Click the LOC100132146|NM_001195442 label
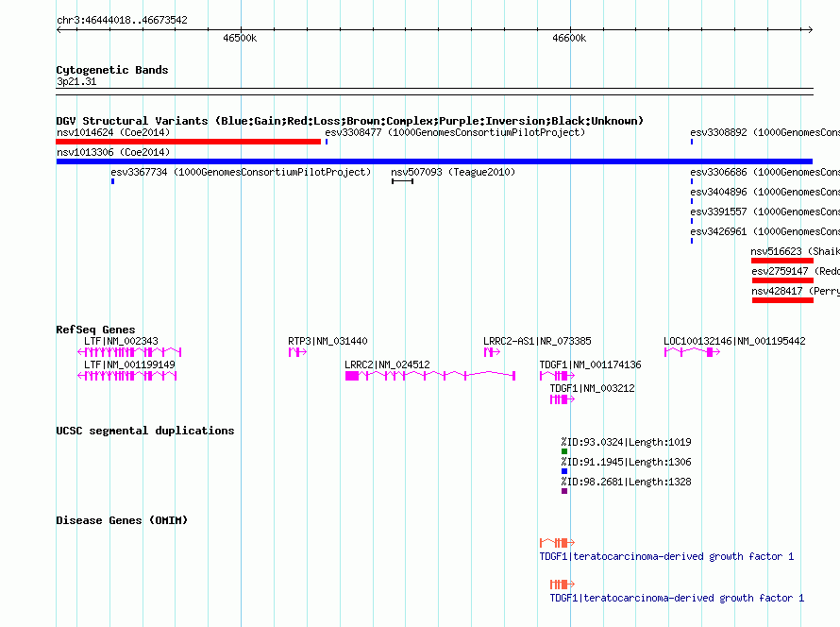 coord(734,341)
